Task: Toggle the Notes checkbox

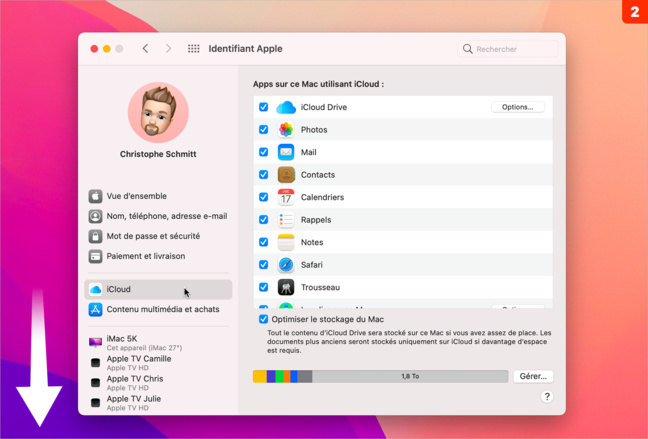Action: [x=264, y=242]
